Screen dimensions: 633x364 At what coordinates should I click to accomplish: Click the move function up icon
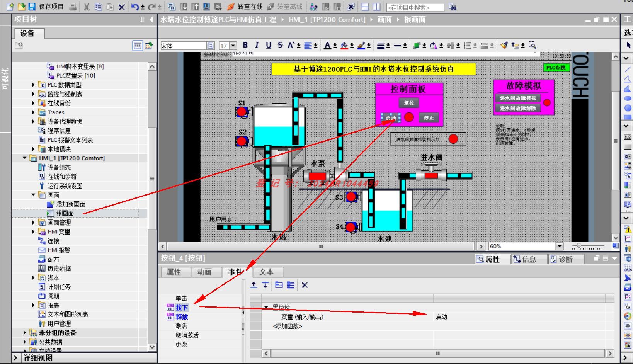pos(254,285)
